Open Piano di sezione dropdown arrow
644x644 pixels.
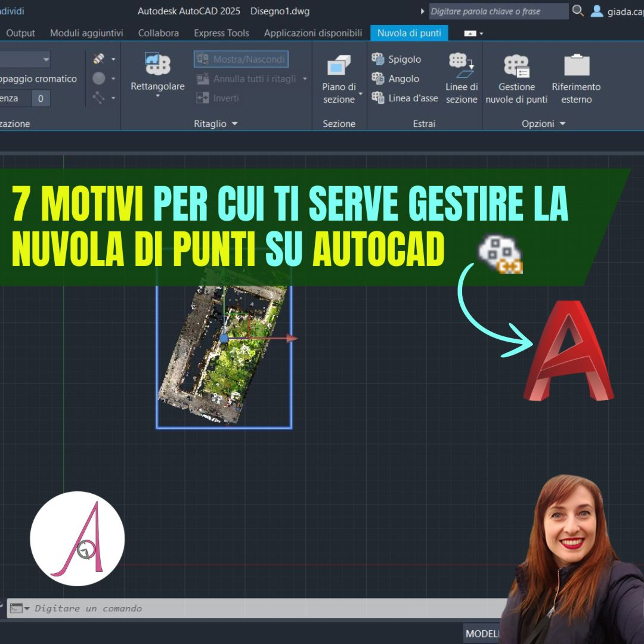(360, 94)
